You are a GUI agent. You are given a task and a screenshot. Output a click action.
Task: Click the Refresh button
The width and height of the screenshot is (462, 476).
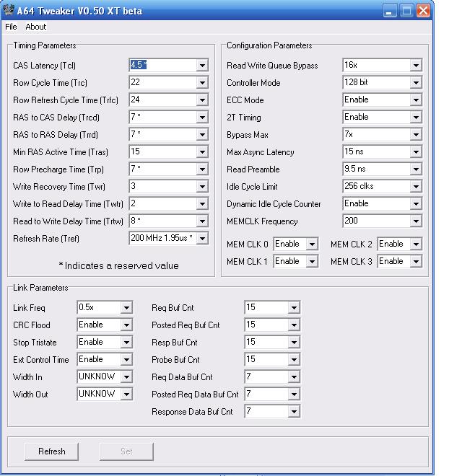(x=52, y=451)
